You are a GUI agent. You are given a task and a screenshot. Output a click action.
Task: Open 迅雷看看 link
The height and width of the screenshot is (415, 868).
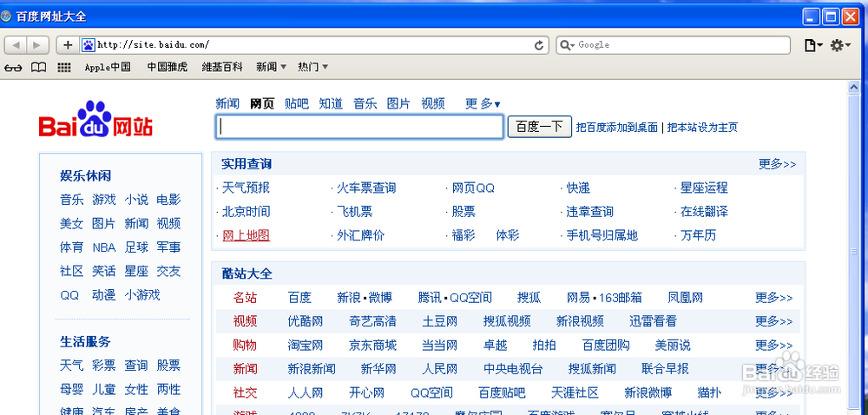click(x=654, y=321)
